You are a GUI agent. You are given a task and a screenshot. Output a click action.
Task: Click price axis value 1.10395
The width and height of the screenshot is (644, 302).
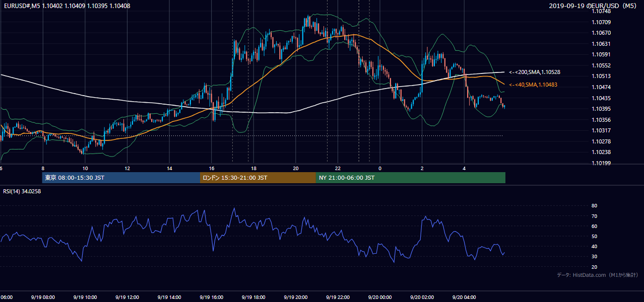coord(601,109)
